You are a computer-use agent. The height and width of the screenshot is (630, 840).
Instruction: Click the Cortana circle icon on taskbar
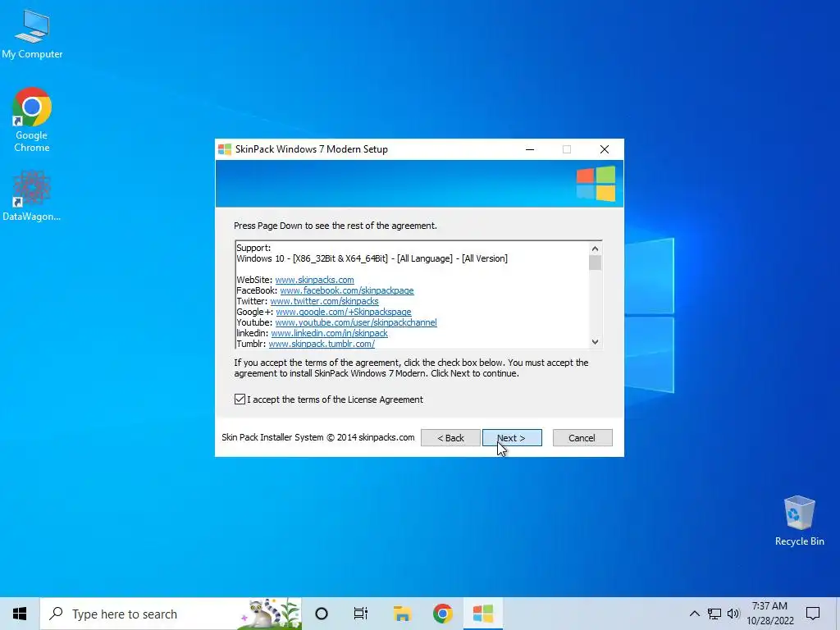(x=322, y=614)
